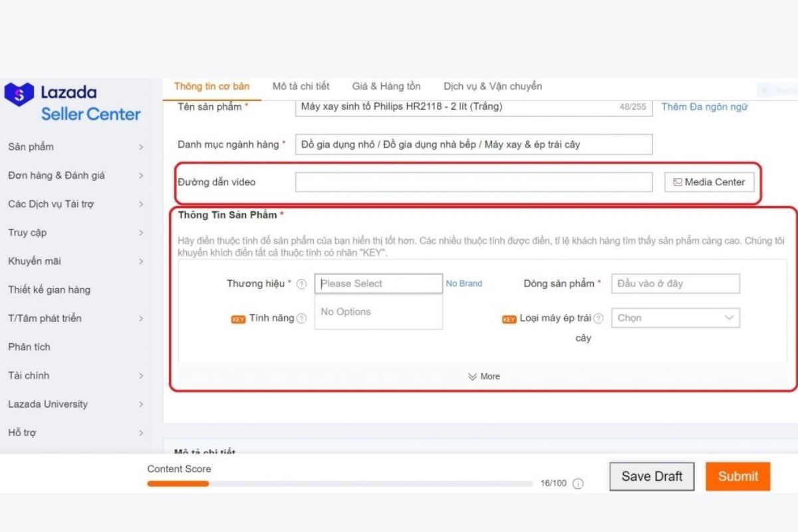Click the No Options dropdown entry
The width and height of the screenshot is (798, 532).
[378, 311]
